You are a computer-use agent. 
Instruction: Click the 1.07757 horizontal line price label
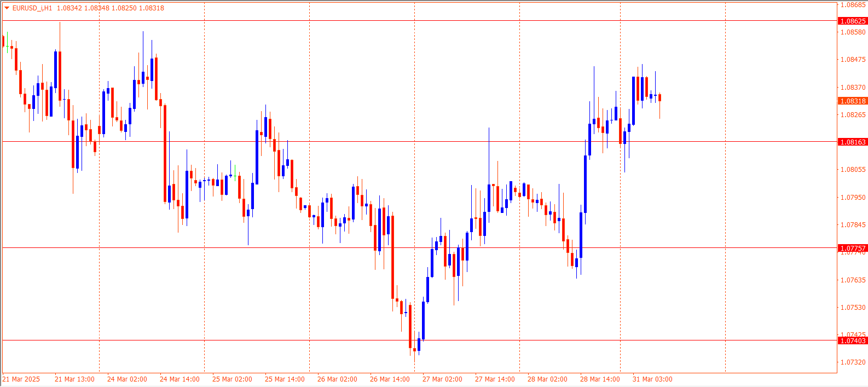853,248
